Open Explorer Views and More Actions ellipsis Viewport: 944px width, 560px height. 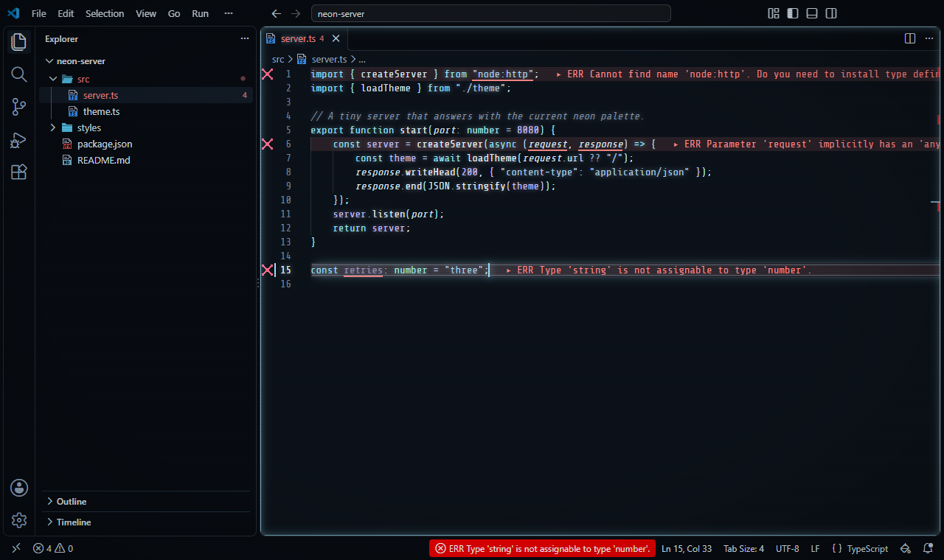click(245, 39)
